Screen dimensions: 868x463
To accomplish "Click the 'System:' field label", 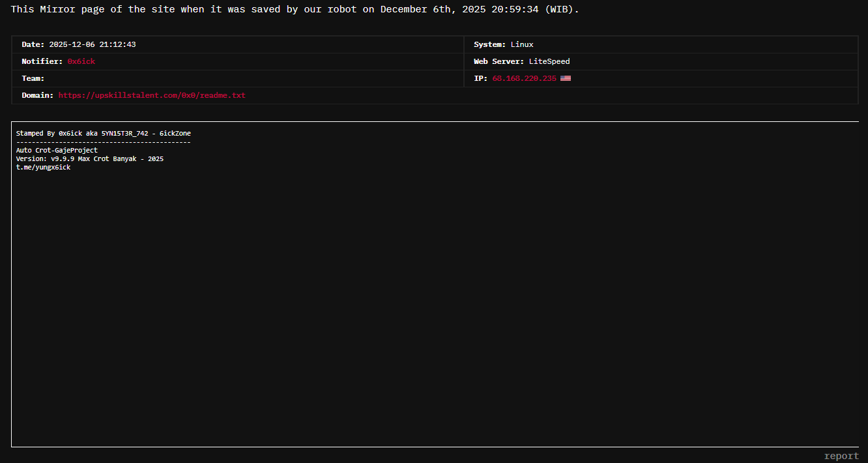I will tap(489, 44).
